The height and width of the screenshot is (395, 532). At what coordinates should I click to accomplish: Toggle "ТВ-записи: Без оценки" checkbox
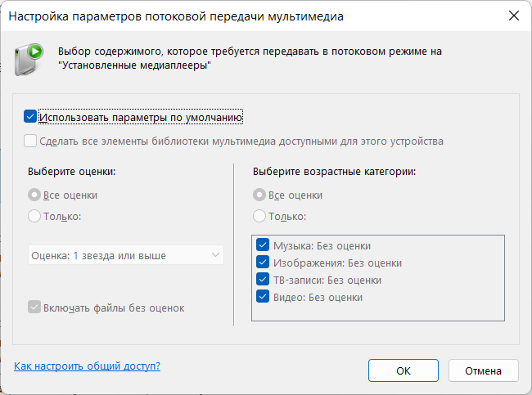coord(263,280)
